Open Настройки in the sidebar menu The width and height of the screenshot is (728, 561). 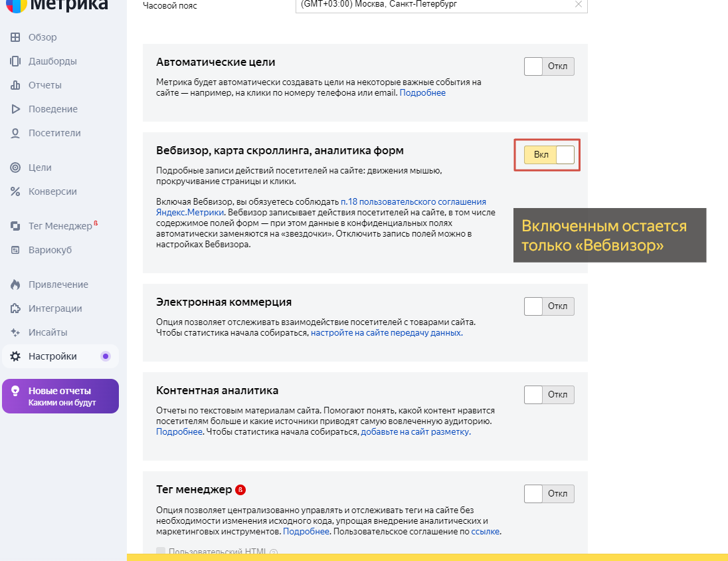point(52,356)
